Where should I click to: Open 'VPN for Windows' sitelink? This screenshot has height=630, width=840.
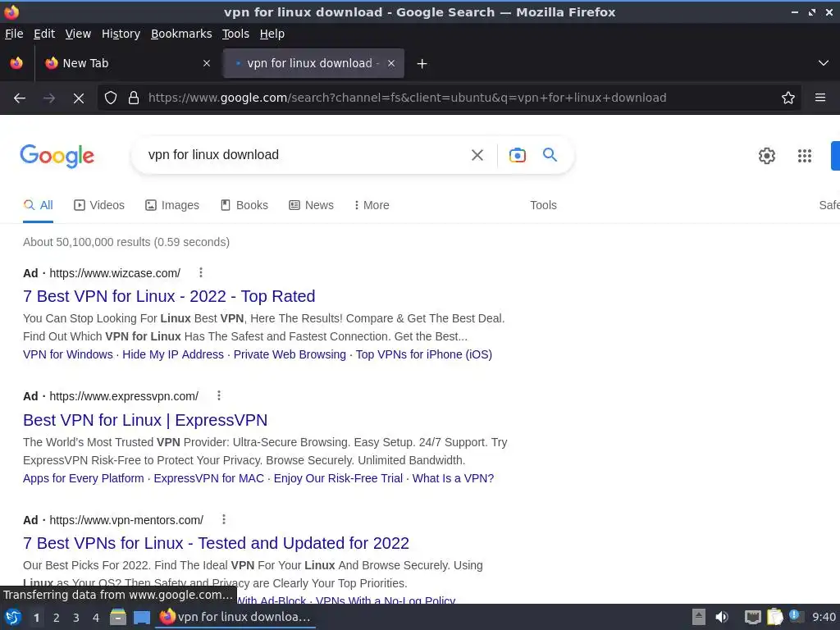(x=67, y=354)
